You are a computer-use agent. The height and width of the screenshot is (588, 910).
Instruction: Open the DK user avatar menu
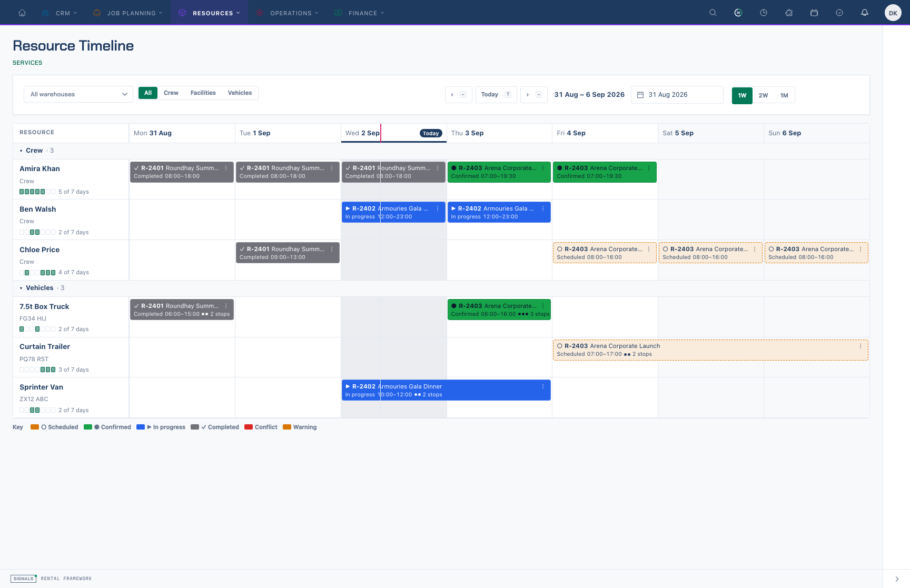[893, 13]
